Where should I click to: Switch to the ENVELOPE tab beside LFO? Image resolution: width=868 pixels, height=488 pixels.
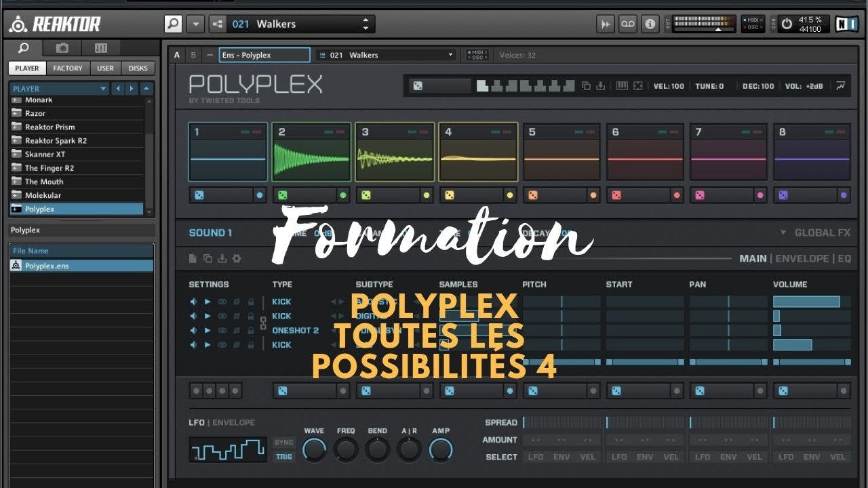coord(234,422)
